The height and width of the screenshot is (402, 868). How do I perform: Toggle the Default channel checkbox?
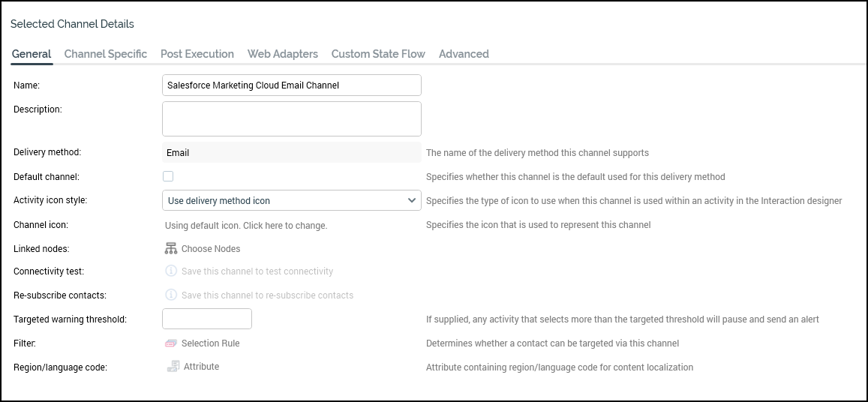(x=168, y=176)
